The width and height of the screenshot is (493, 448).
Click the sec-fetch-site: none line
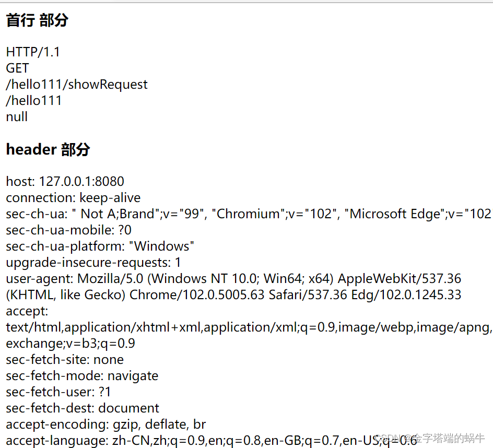tap(65, 360)
